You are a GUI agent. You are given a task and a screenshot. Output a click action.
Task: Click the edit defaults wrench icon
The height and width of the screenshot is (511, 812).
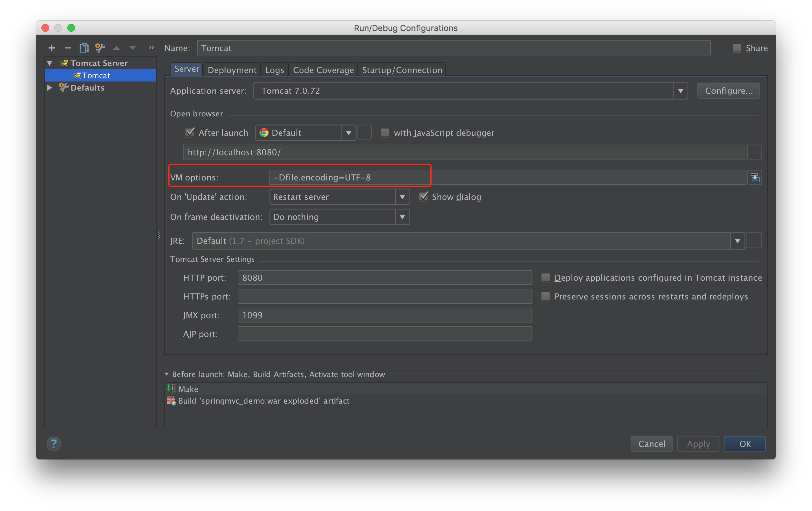(x=100, y=48)
